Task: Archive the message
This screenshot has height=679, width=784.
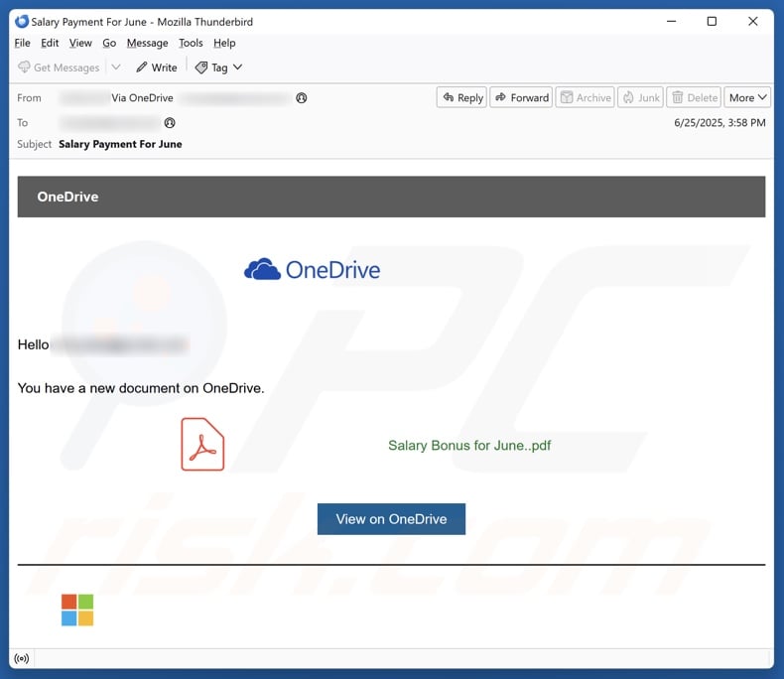Action: [585, 97]
